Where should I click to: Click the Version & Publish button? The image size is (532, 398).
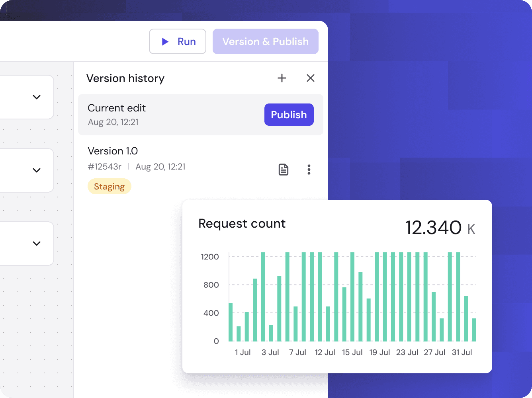point(265,41)
